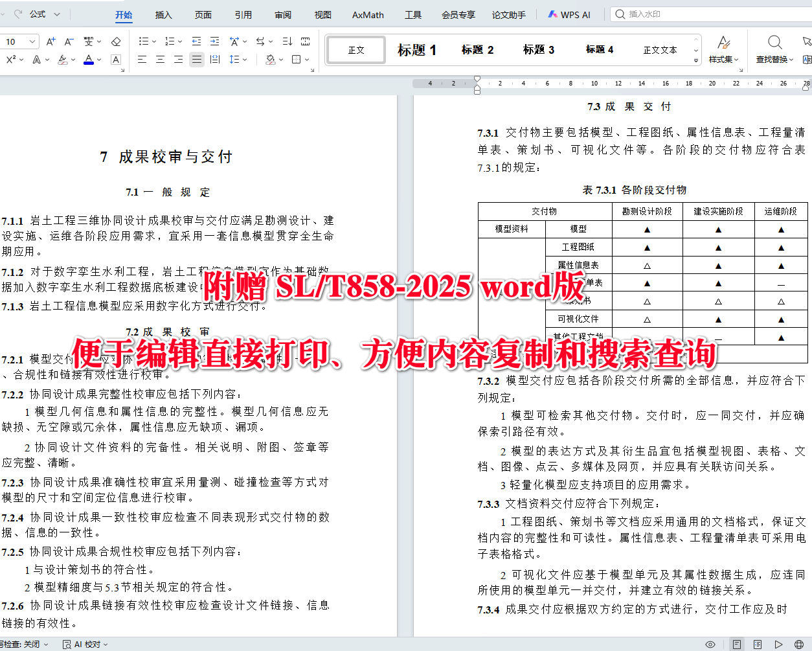812x651 pixels.
Task: Switch to web layout globe icon
Action: coord(799,644)
